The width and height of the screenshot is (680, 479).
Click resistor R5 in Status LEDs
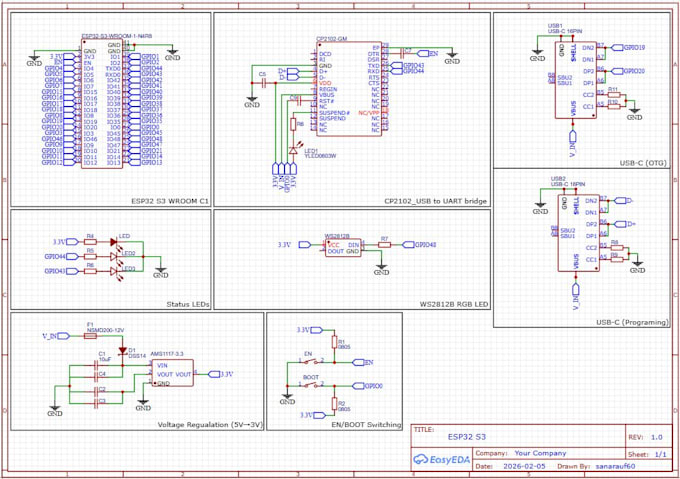(x=90, y=257)
